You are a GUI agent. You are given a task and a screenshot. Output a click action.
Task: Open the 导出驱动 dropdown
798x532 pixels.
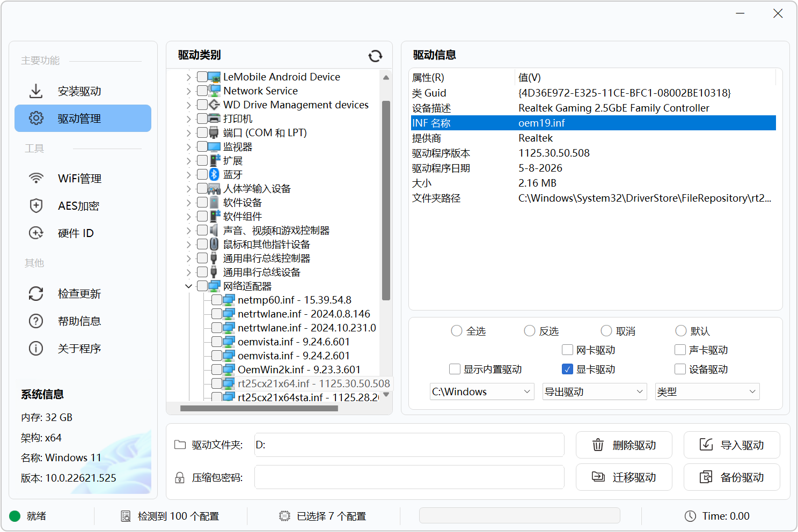595,391
